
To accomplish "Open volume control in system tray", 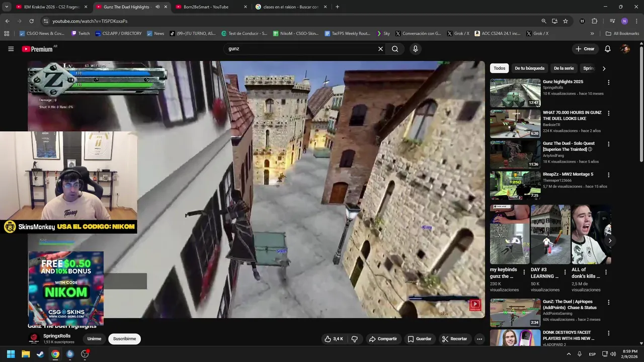I will click(613, 354).
